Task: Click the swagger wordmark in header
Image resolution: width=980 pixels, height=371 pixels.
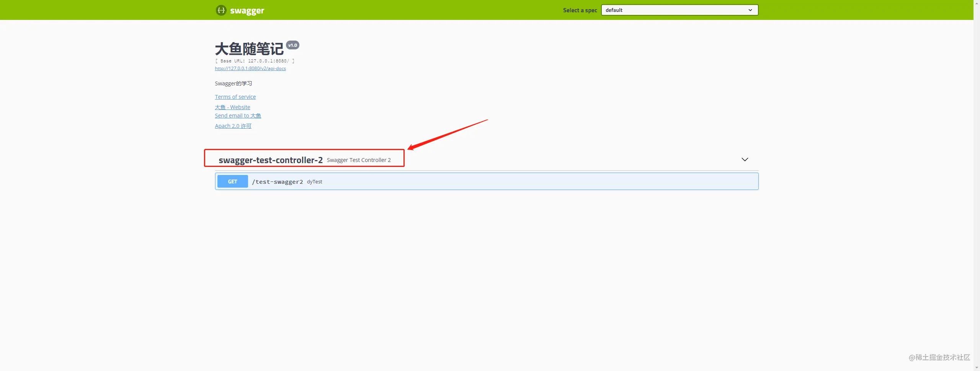Action: [x=247, y=11]
